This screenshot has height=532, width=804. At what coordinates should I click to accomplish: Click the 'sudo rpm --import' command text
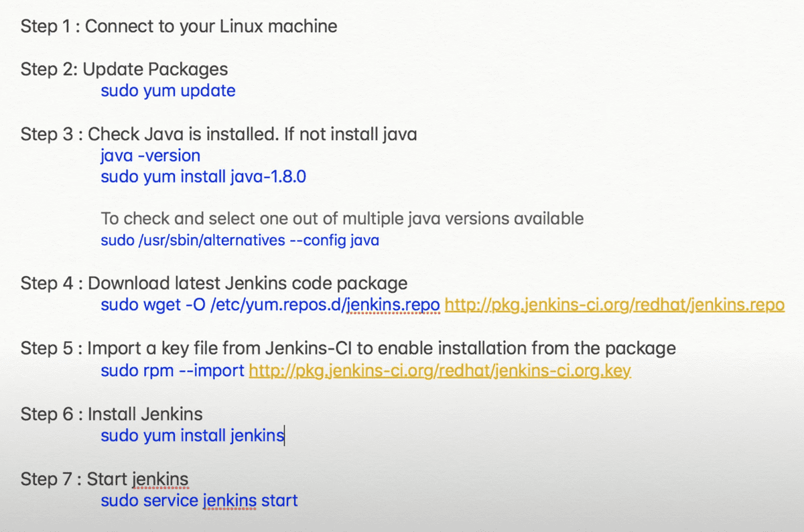pos(172,370)
